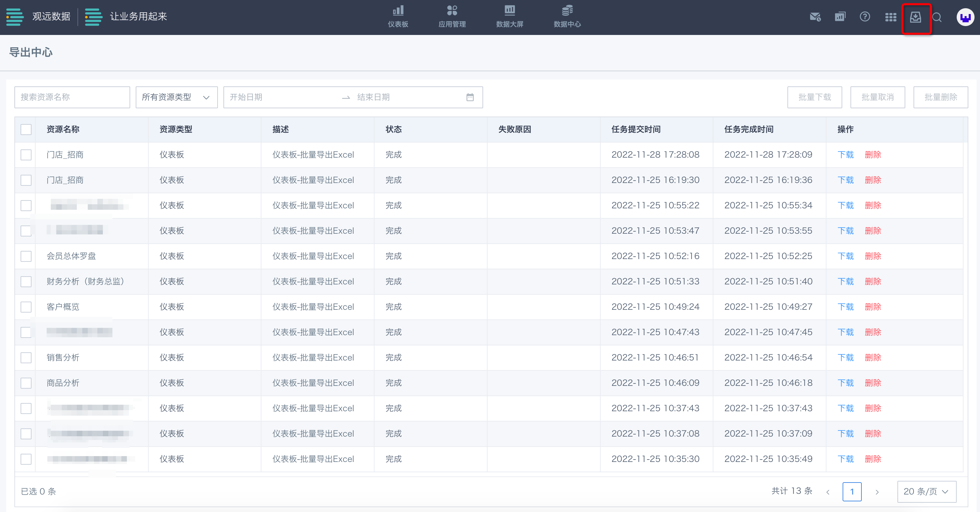The image size is (980, 512).
Task: Delete the 2022-11-28 17:28:08 export
Action: click(873, 155)
